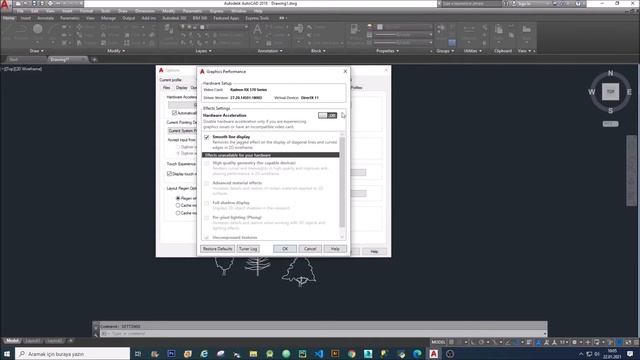640x360 pixels.
Task: Select the Line tool in Draw panel
Action: point(8,29)
